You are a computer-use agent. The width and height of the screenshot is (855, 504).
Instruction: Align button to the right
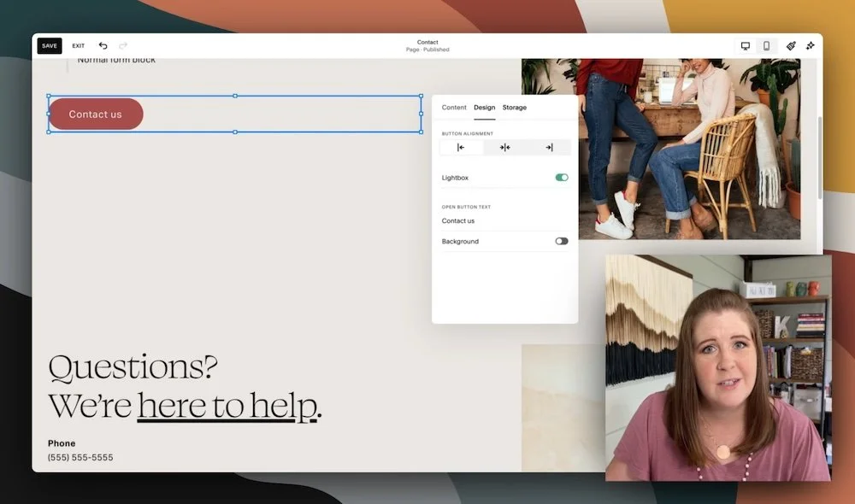tap(549, 147)
